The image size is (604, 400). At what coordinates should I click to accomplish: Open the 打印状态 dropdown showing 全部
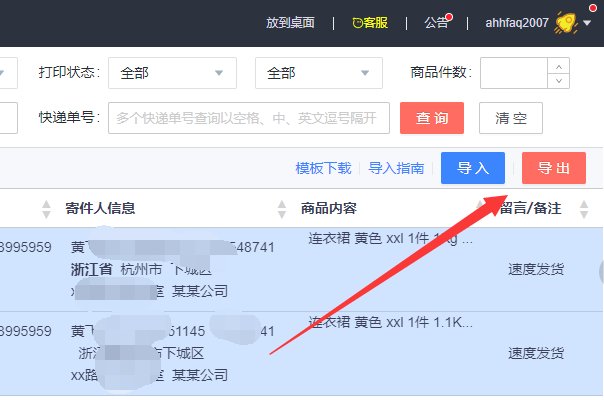coord(172,73)
